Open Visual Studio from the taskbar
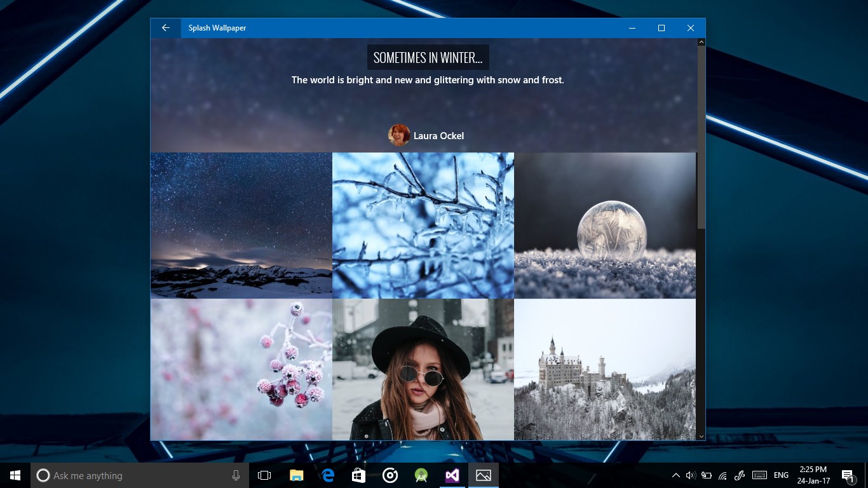The height and width of the screenshot is (488, 868). click(452, 475)
